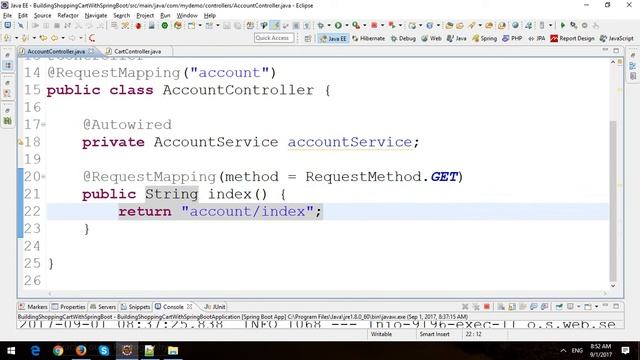
Task: Click the Remove All Terminated Launches console icon
Action: tap(476, 307)
